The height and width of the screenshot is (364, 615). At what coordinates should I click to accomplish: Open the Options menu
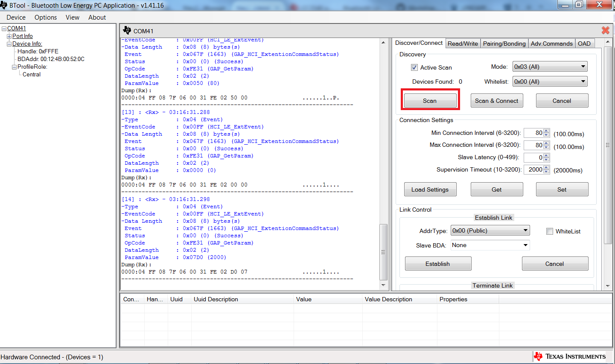coord(45,17)
